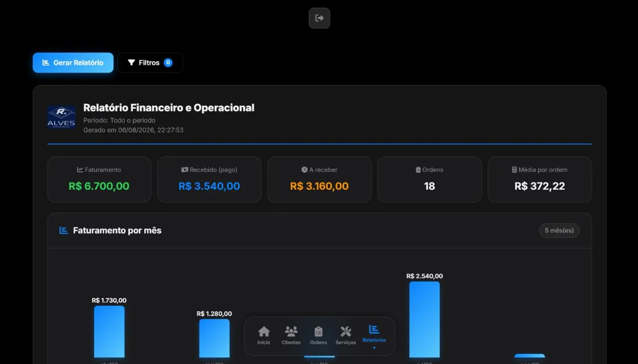Click the Gerar Relatório button
The width and height of the screenshot is (638, 364).
[73, 63]
